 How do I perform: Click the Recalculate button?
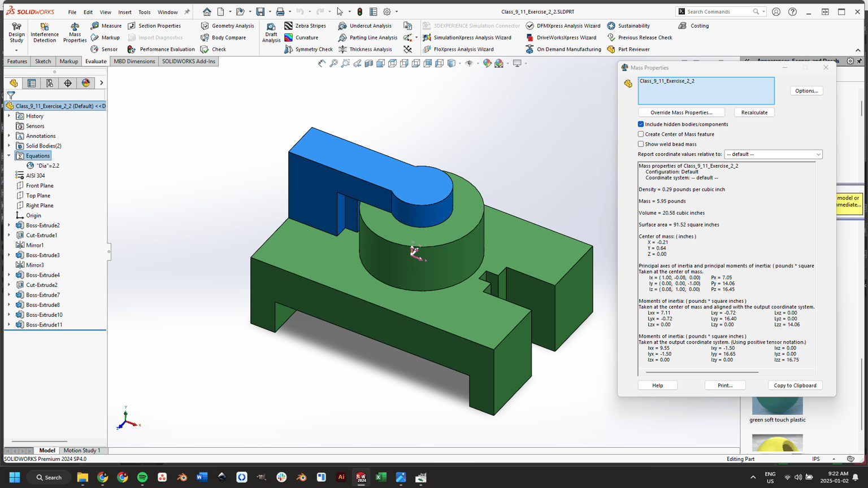pyautogui.click(x=754, y=112)
